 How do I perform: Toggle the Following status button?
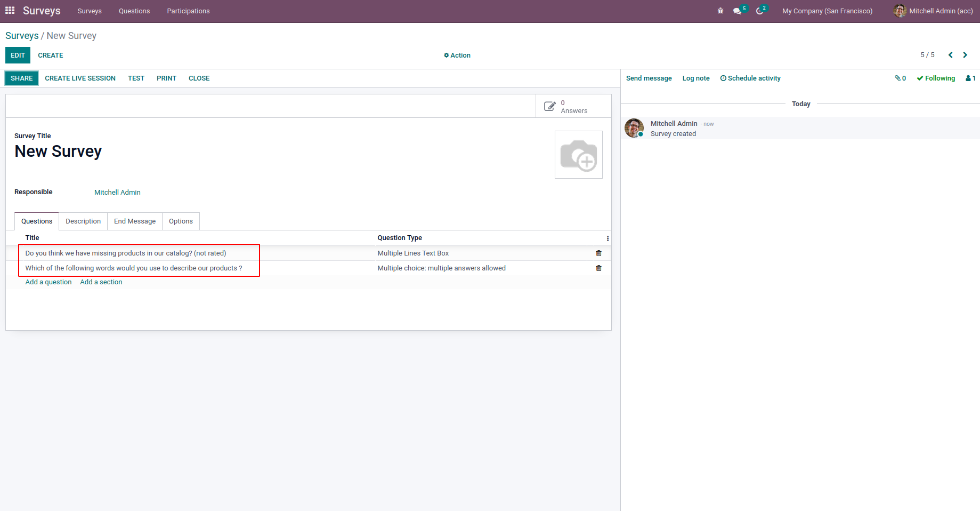tap(936, 78)
